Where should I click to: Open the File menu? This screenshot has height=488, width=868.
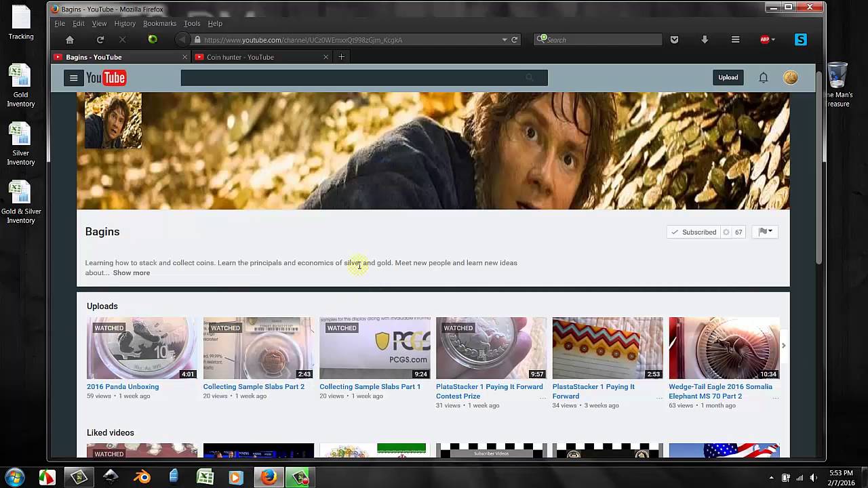(60, 24)
